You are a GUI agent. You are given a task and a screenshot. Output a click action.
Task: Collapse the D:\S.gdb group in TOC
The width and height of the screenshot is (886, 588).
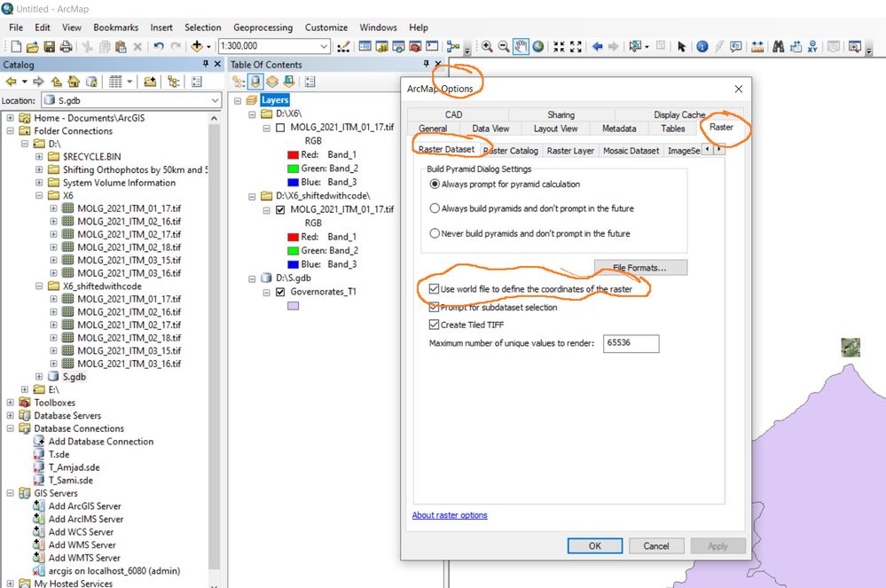click(x=252, y=278)
